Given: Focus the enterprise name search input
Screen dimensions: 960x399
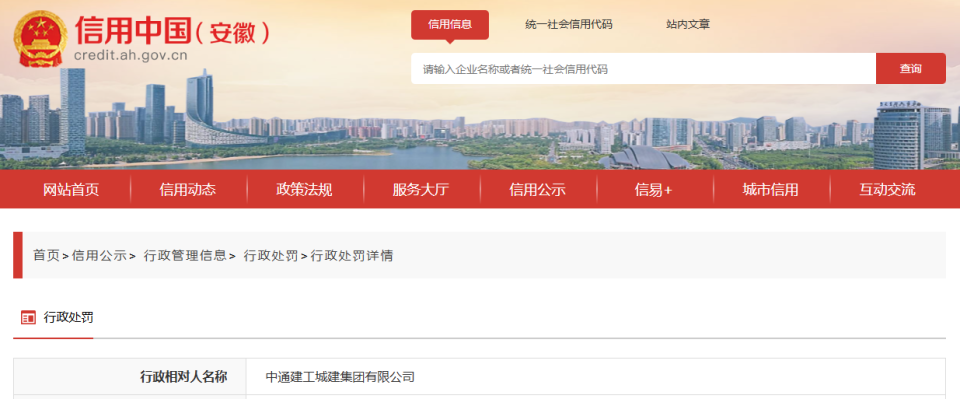Looking at the screenshot, I should pos(643,69).
